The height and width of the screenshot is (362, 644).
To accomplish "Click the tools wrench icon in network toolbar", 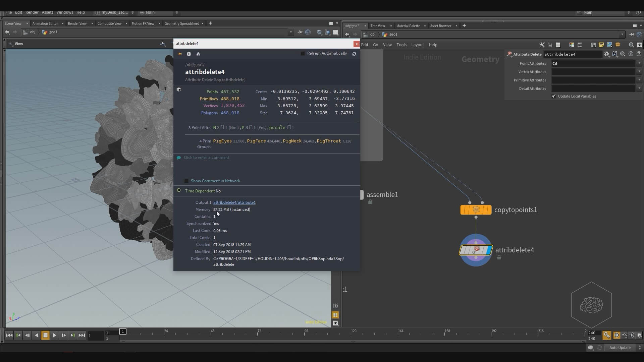I will tap(542, 45).
